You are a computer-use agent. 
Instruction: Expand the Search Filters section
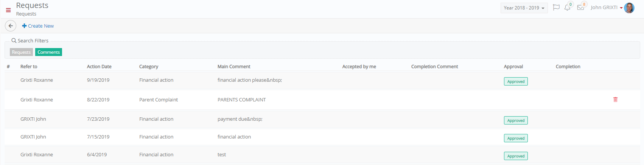click(30, 40)
